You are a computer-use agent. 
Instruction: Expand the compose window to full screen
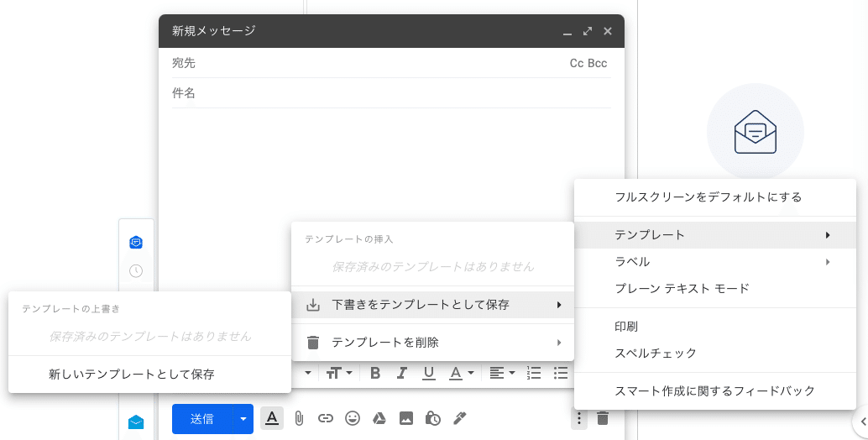pyautogui.click(x=588, y=31)
